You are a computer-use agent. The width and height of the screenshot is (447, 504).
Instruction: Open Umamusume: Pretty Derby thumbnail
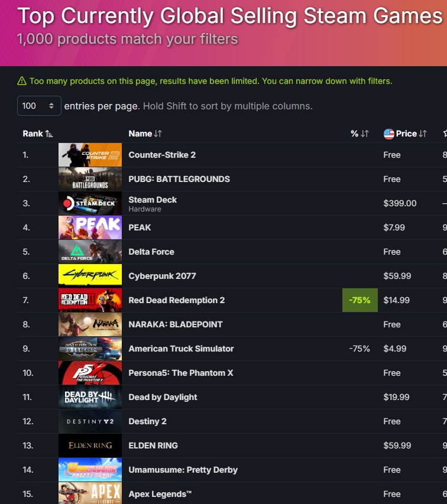pyautogui.click(x=90, y=470)
